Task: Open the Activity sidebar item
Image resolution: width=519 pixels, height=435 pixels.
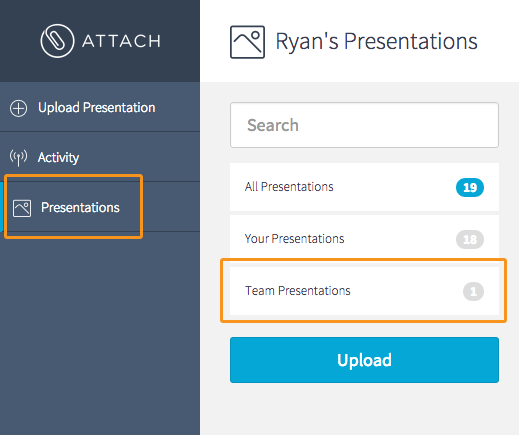Action: tap(100, 157)
